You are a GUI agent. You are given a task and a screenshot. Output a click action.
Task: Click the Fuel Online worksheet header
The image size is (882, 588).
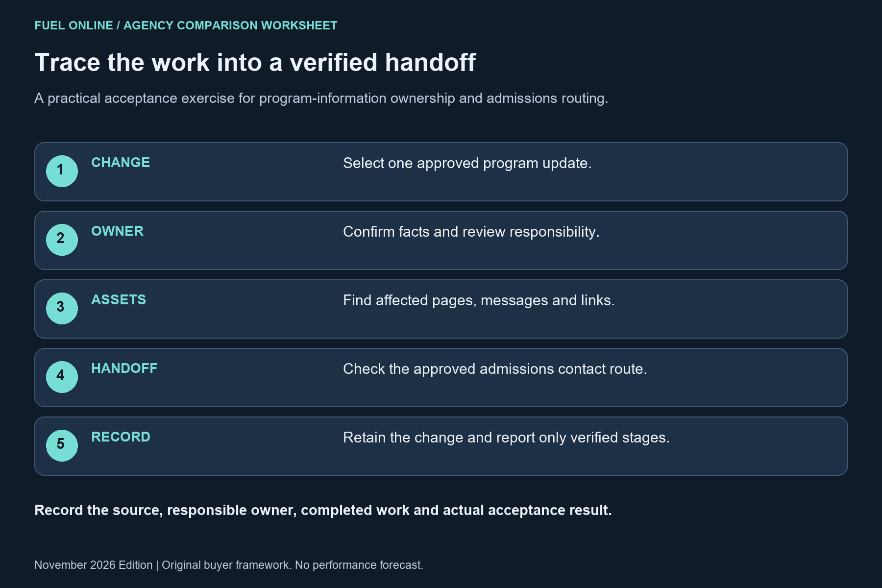tap(186, 25)
